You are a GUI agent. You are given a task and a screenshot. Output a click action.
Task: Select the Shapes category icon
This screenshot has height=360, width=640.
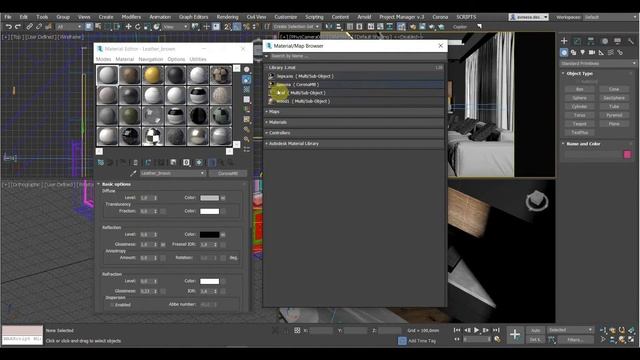pyautogui.click(x=573, y=52)
